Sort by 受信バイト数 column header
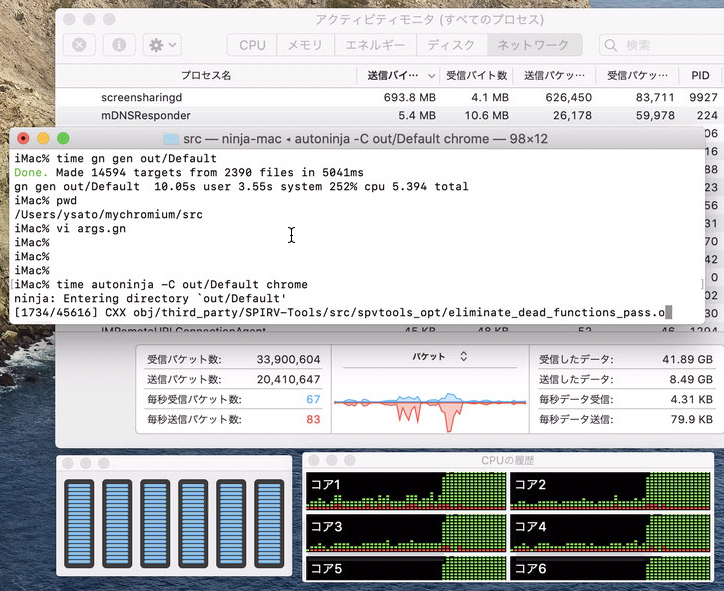724x591 pixels. (x=476, y=75)
